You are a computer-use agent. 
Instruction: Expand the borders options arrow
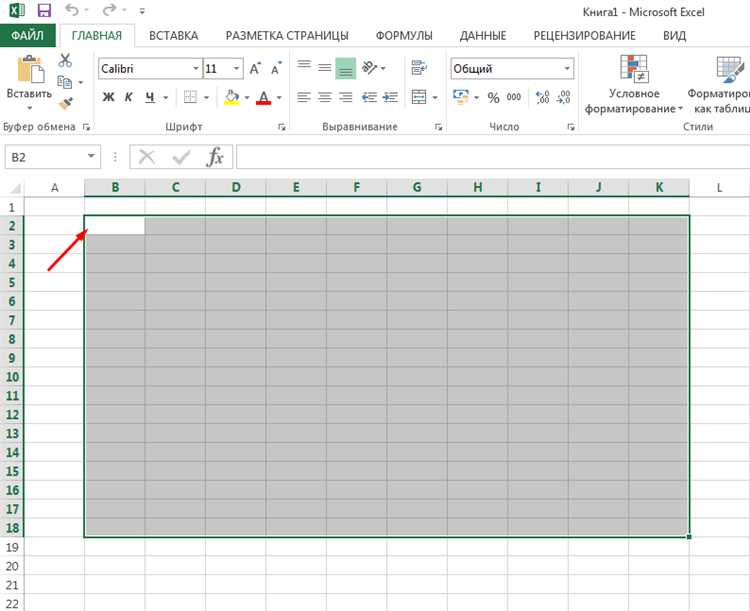click(x=206, y=98)
